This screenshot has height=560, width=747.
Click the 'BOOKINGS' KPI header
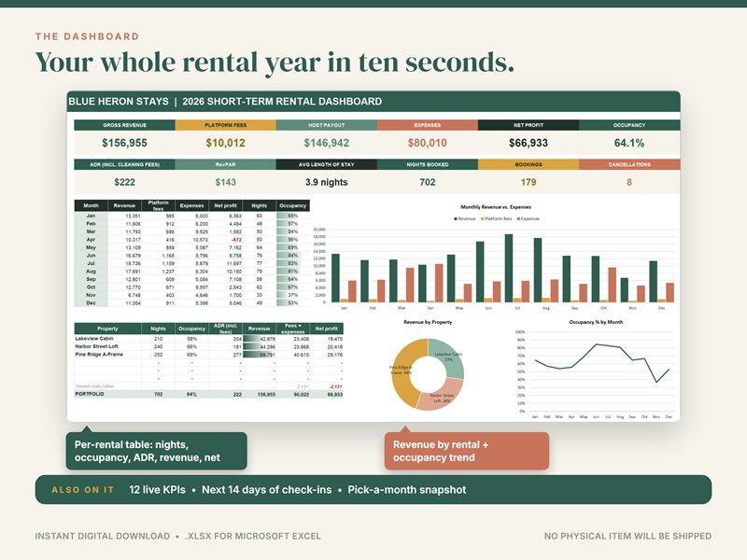click(x=529, y=164)
